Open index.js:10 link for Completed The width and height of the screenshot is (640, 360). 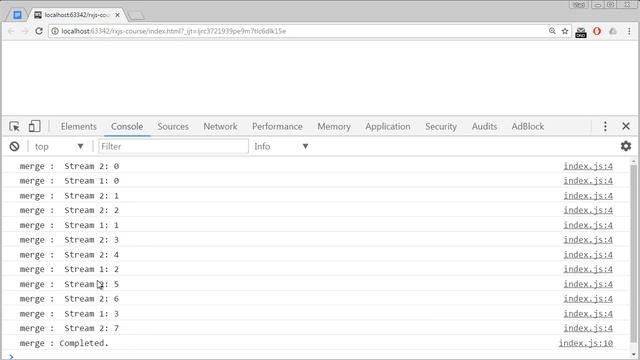tap(586, 343)
